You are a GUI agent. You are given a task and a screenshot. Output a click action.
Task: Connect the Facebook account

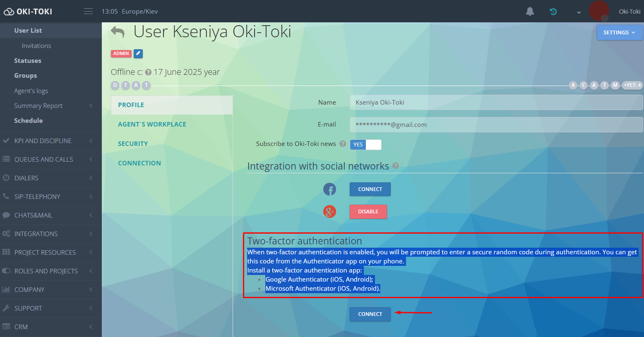[x=370, y=189]
